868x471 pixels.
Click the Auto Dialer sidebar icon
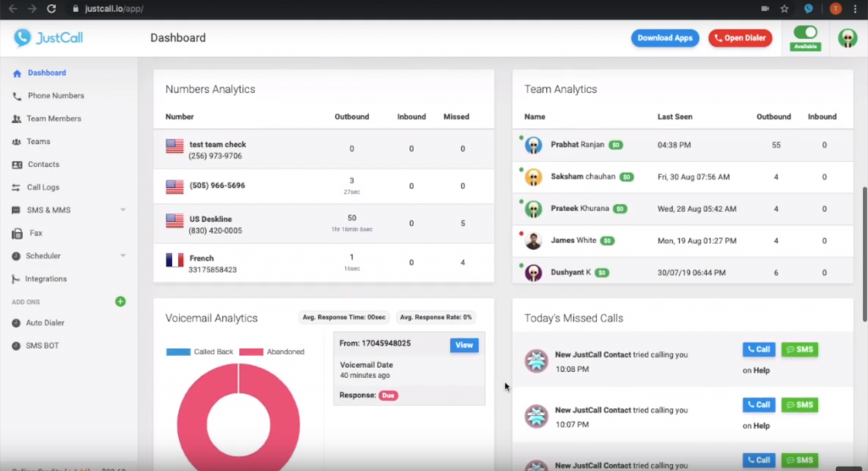tap(17, 323)
